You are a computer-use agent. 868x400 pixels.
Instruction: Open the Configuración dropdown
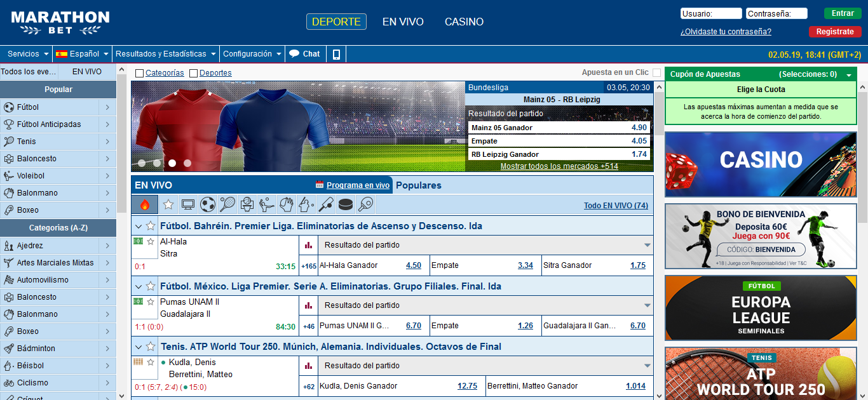pyautogui.click(x=251, y=53)
